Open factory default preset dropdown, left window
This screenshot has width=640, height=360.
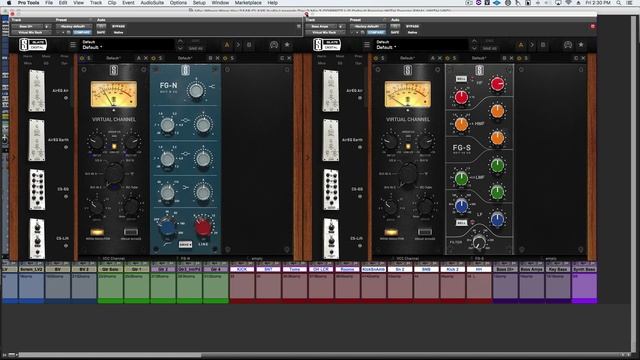tap(73, 26)
